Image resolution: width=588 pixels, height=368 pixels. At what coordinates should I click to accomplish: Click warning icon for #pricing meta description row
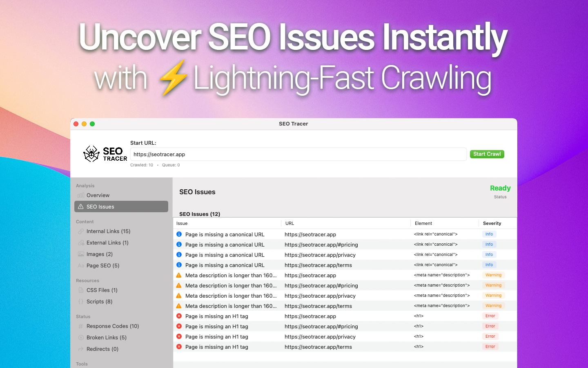pyautogui.click(x=179, y=285)
